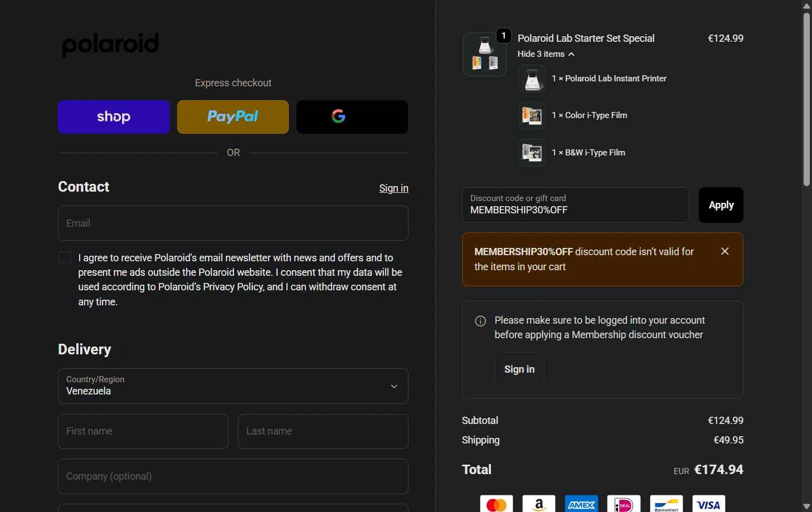
Task: Click the Sign in link beside Contact
Action: click(393, 188)
